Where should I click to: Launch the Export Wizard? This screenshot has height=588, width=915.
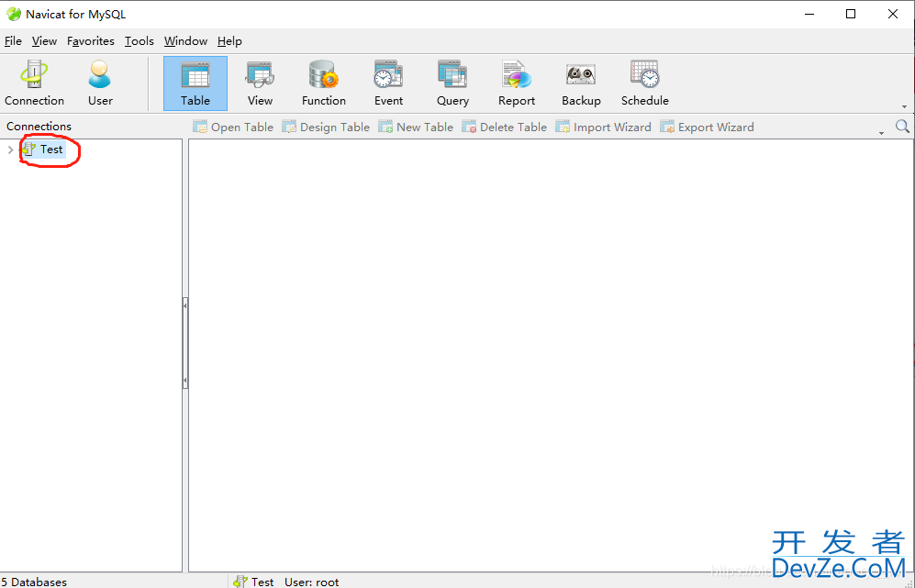(x=707, y=128)
